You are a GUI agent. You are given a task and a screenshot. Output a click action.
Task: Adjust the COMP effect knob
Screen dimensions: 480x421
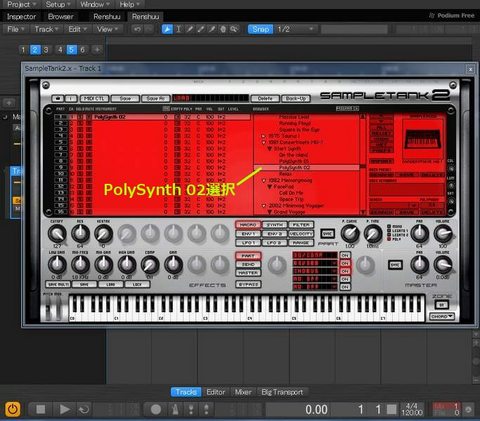coord(150,265)
